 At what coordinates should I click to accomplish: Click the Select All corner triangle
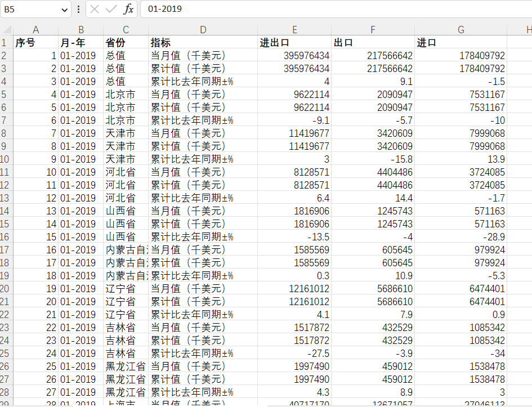pos(6,29)
